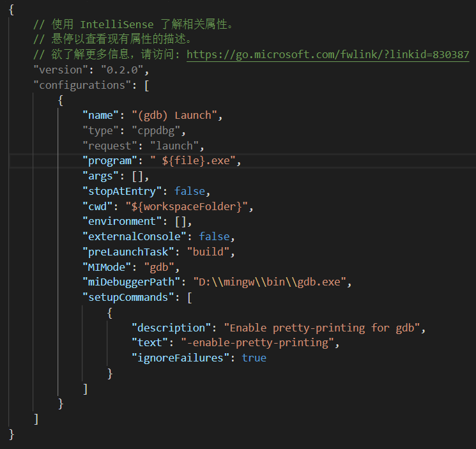Screen dimensions: 476x449
Task: Click the "0.2.0" version value
Action: [x=122, y=70]
